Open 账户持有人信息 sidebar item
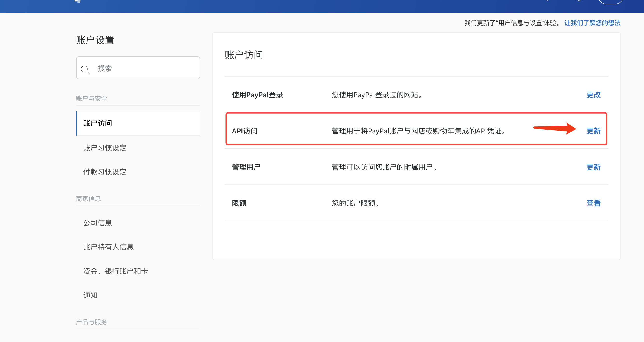This screenshot has width=644, height=342. click(x=108, y=247)
